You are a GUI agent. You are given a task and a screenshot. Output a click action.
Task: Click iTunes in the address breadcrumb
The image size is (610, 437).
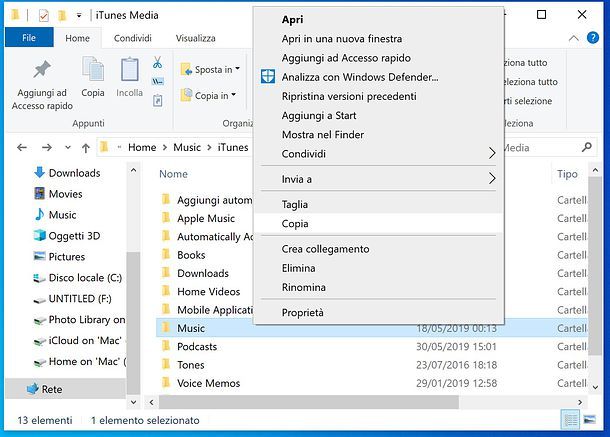[x=233, y=147]
